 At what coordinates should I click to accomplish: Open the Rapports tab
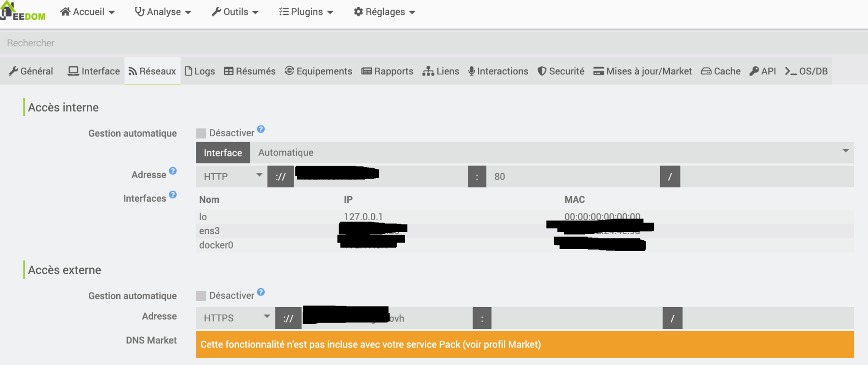coord(387,71)
